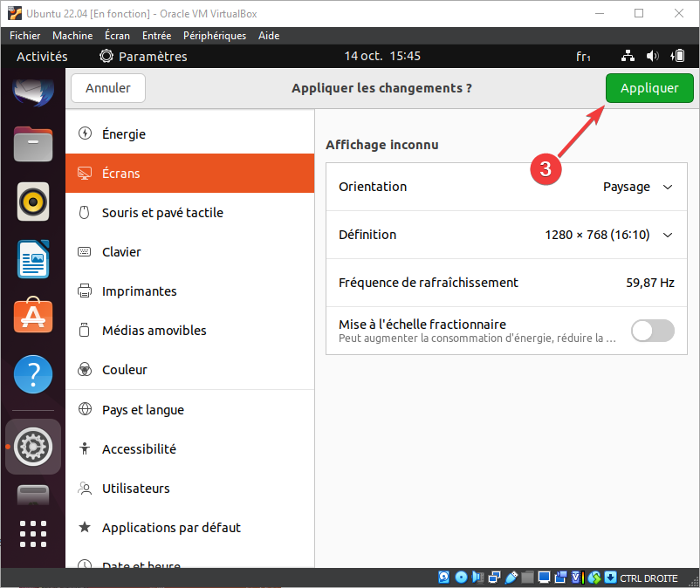Select Souris et pavé tactile
Screen dimensions: 700x588
tap(189, 212)
